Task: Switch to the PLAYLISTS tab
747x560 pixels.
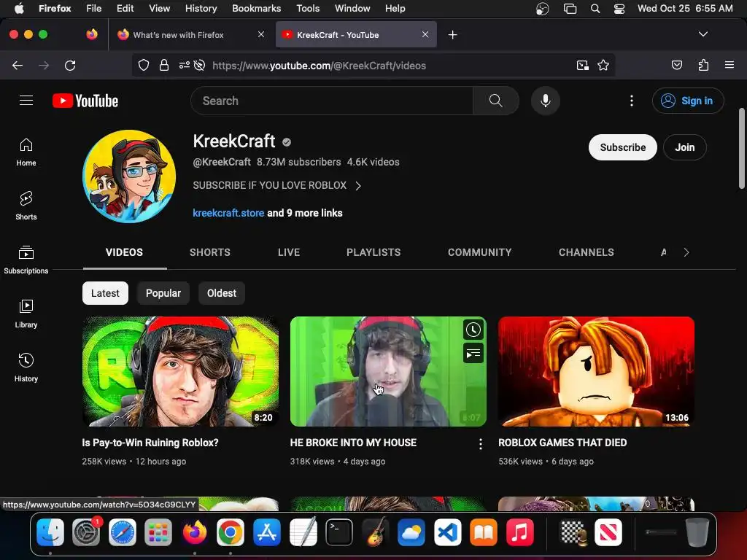Action: (x=373, y=252)
